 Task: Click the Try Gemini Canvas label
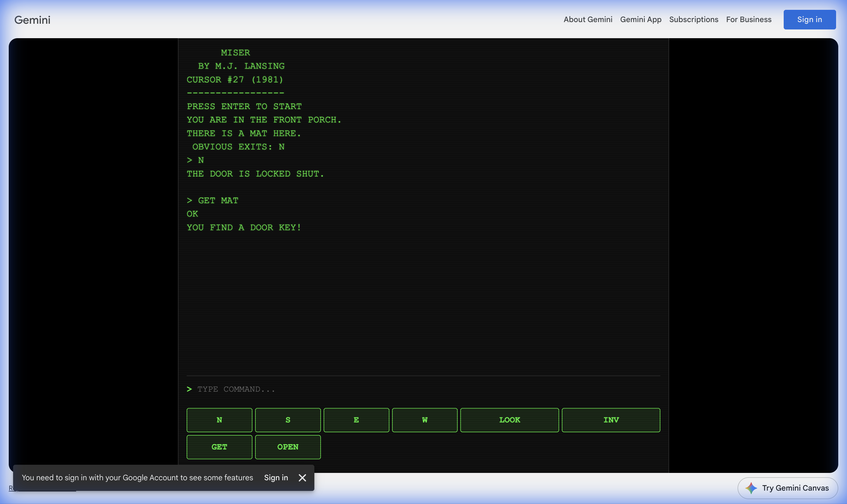[x=795, y=488]
